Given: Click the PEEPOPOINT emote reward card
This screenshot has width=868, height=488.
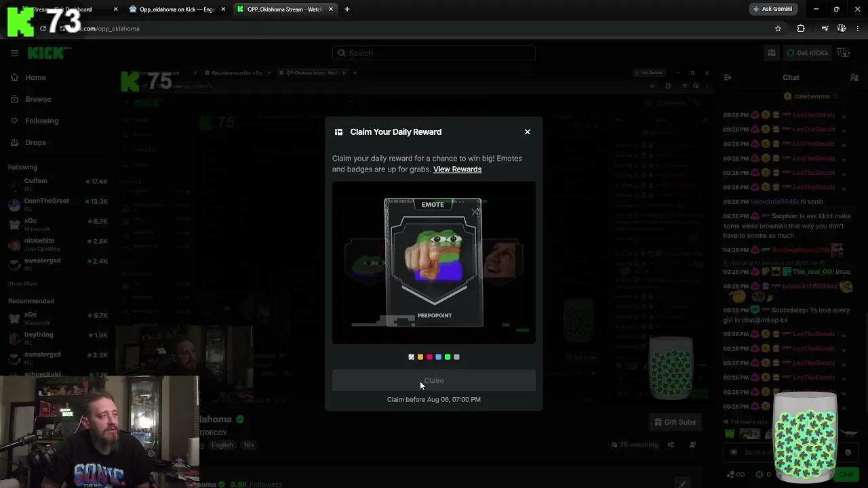Looking at the screenshot, I should [x=434, y=262].
